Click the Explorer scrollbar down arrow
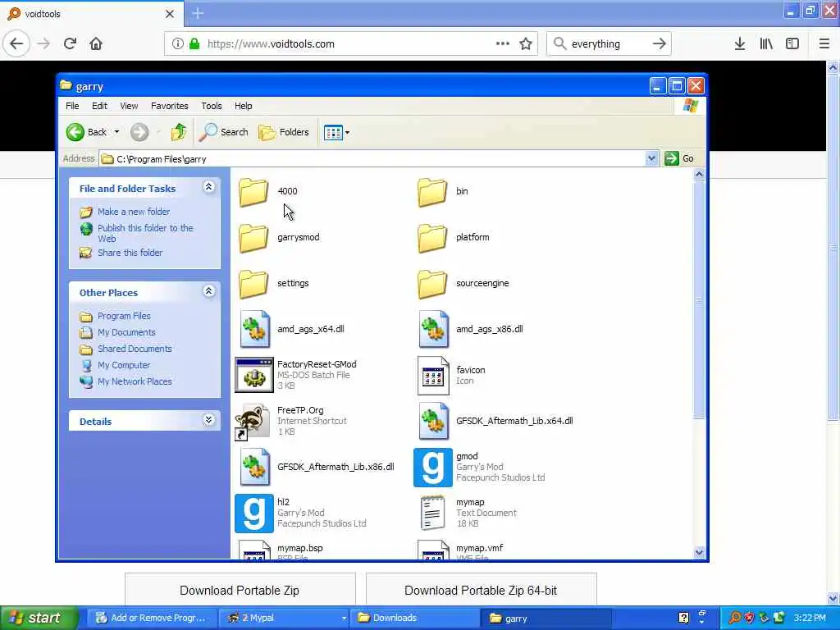The image size is (840, 630). (699, 552)
